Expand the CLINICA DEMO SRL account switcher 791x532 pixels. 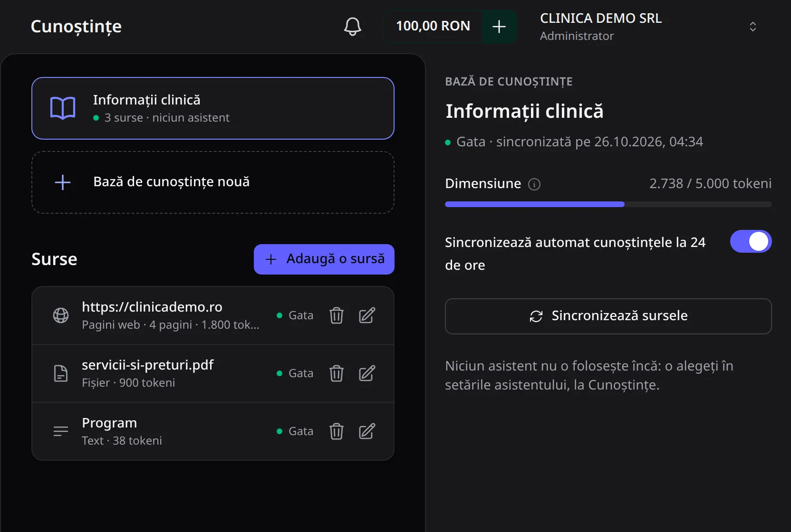pos(752,27)
